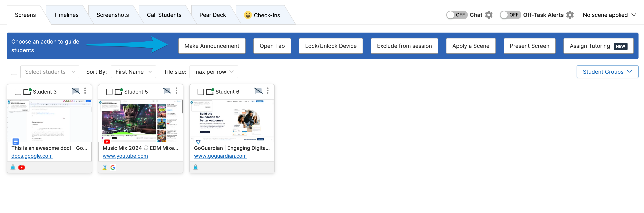Check the Student 5 checkbox

[x=109, y=92]
